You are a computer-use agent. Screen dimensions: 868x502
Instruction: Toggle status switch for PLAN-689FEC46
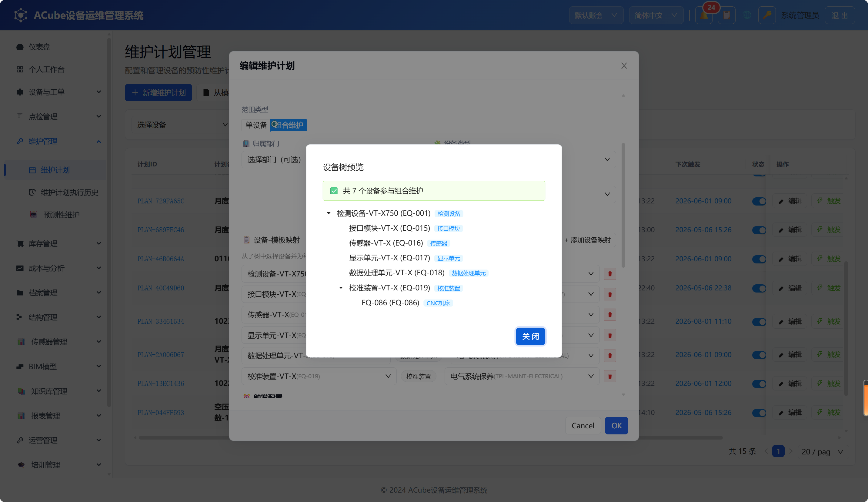759,230
